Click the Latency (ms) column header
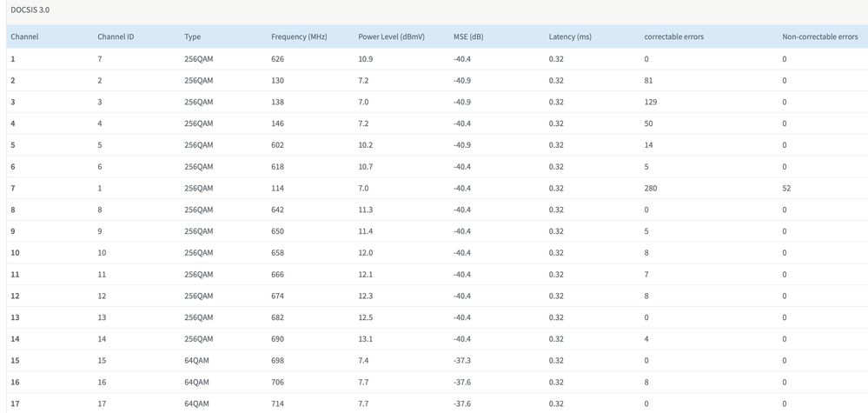Screen dimensions: 868x413 [570, 37]
